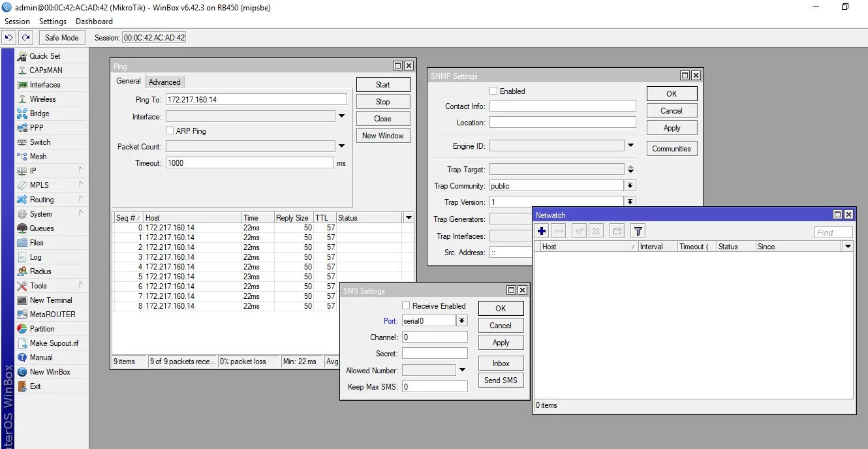Screen dimensions: 868x449
Task: Open New Terminal from the sidebar
Action: [50, 300]
